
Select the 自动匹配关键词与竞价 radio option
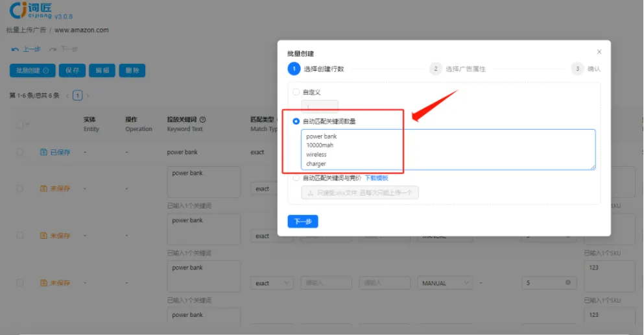click(x=296, y=178)
